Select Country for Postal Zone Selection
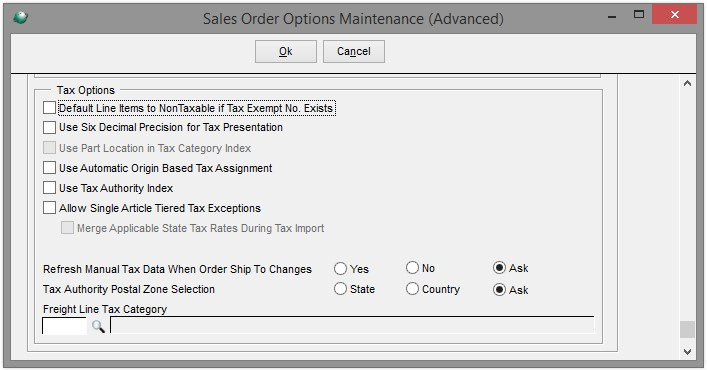 tap(412, 289)
